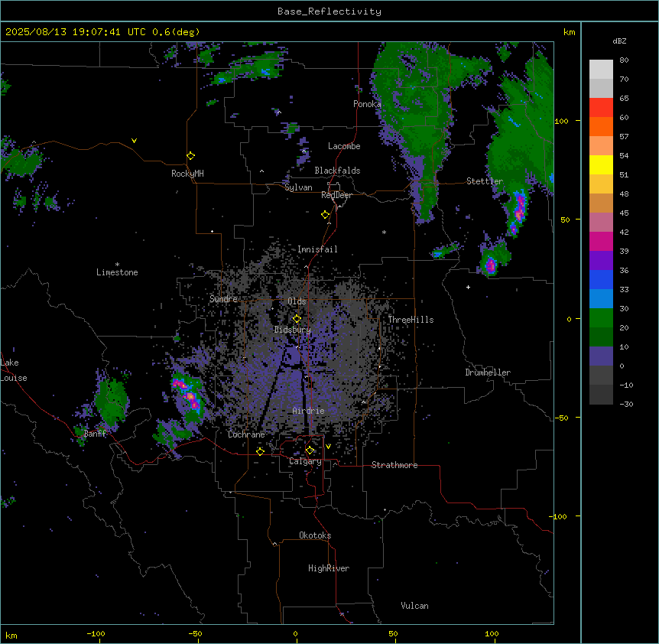Screen dimensions: 659x644
Task: Click the dBZ legend heading
Action: click(x=619, y=41)
